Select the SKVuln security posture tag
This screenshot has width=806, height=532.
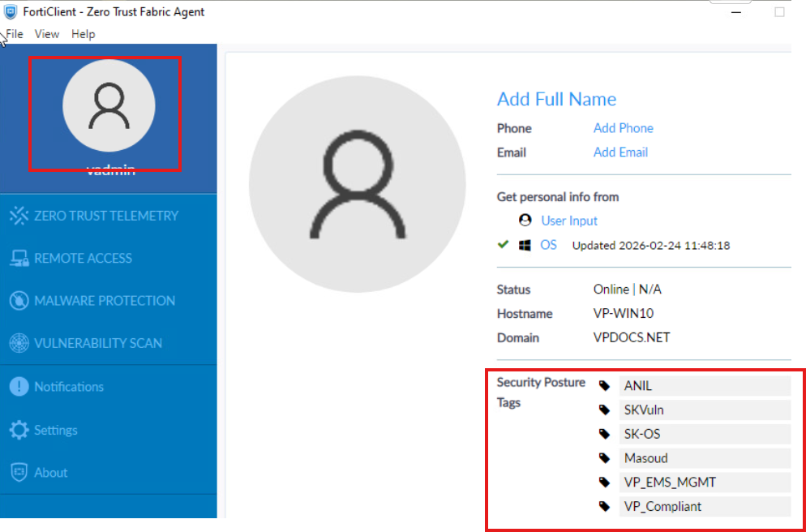coord(705,410)
